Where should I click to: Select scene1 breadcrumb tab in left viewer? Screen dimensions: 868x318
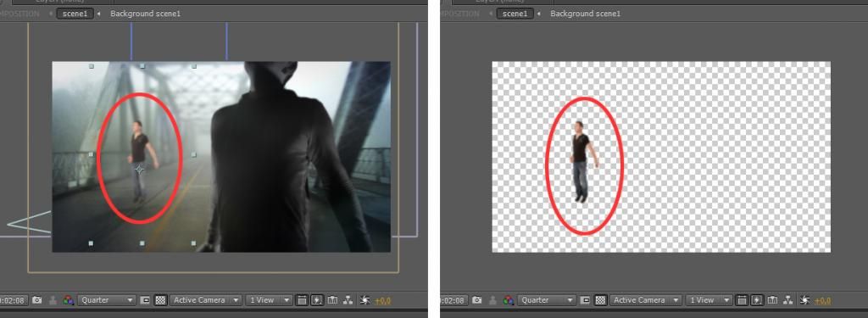pos(75,14)
